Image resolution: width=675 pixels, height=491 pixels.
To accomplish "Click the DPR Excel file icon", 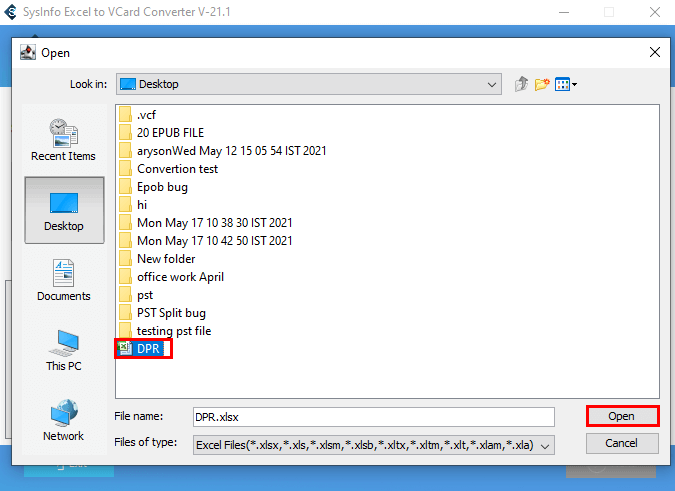I will coord(125,348).
